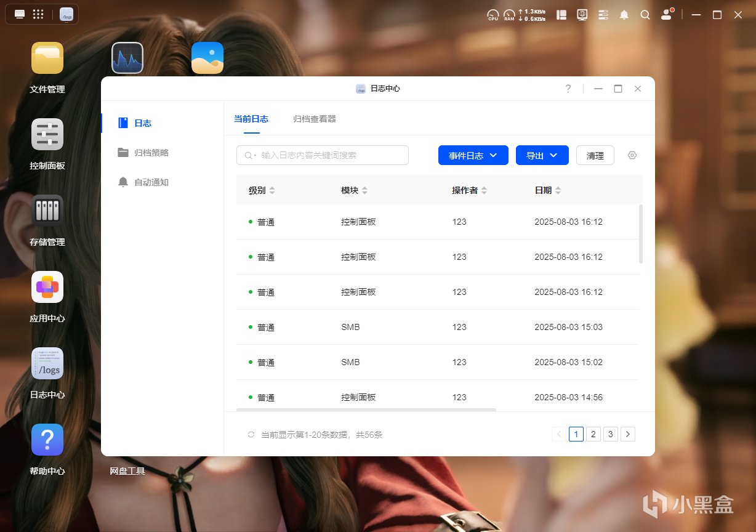Open the task list icon in top bar
This screenshot has height=532, width=756.
pos(603,15)
